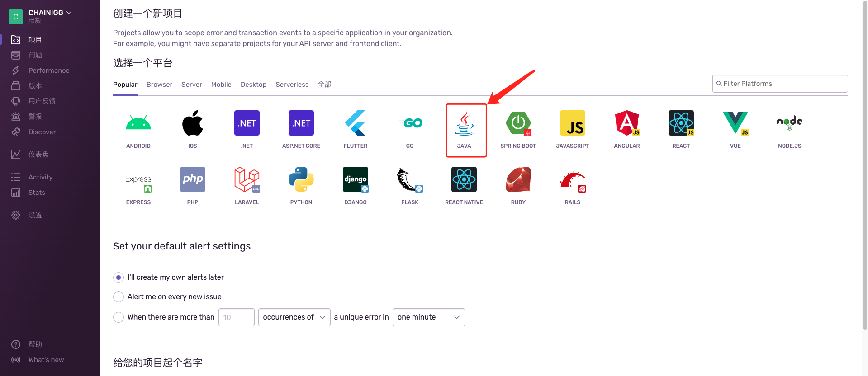Open the "one minute" interval dropdown

click(x=428, y=317)
